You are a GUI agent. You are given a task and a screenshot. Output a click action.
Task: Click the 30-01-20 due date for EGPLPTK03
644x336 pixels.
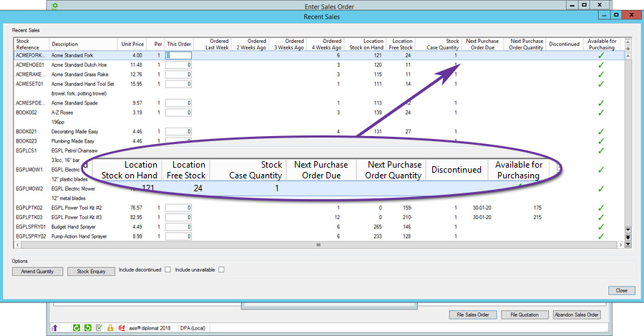482,218
